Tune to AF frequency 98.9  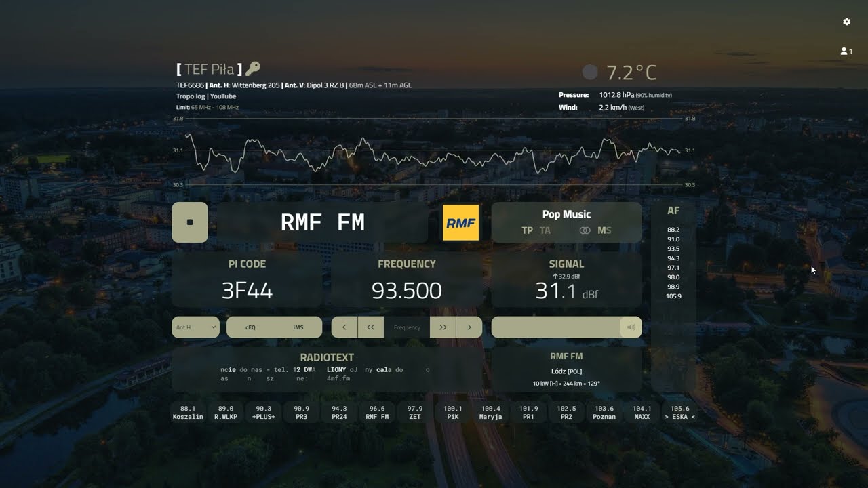point(673,287)
